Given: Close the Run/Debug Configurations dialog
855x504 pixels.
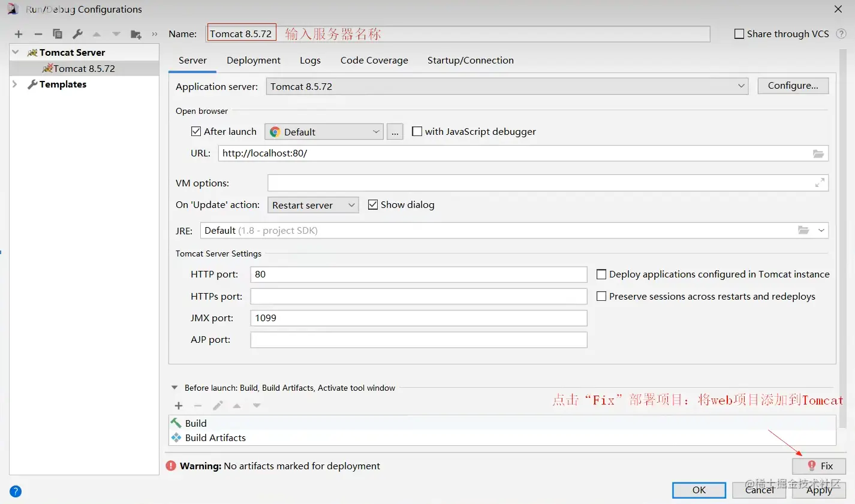Looking at the screenshot, I should [x=838, y=9].
